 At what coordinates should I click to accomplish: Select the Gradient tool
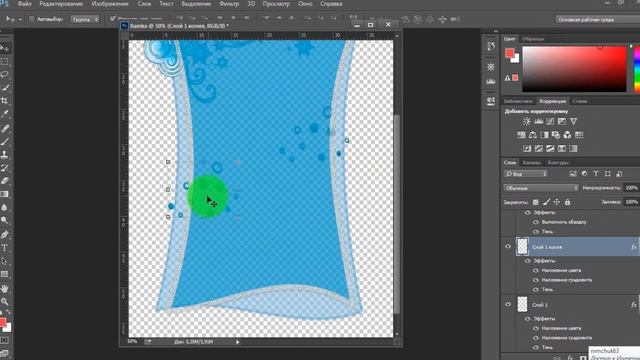tap(4, 194)
